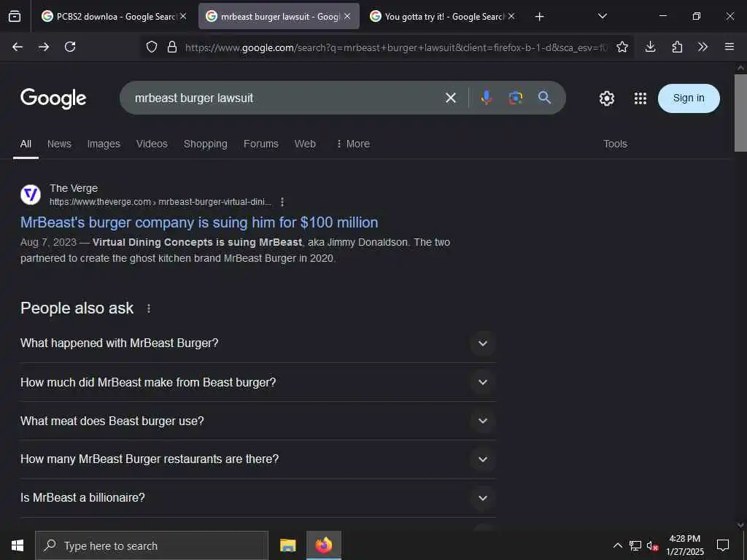Open the Google apps grid
The height and width of the screenshot is (560, 747).
[640, 98]
